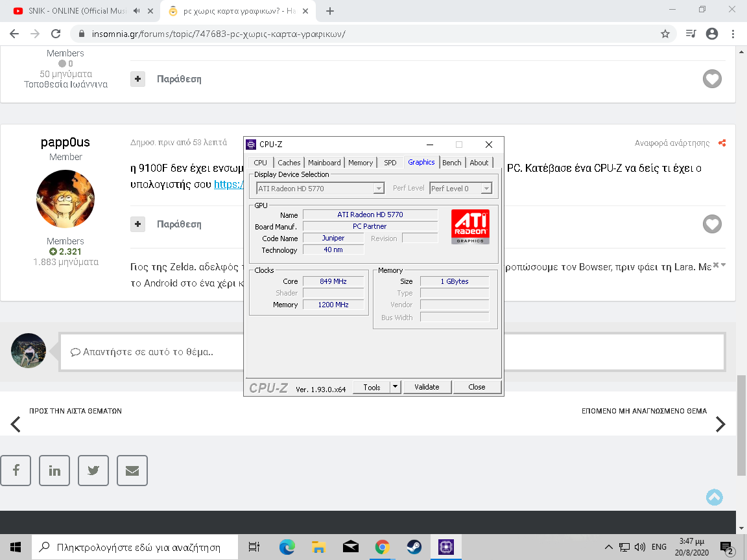Select the Board Manuf. value PC Partner
747x560 pixels.
pyautogui.click(x=370, y=226)
